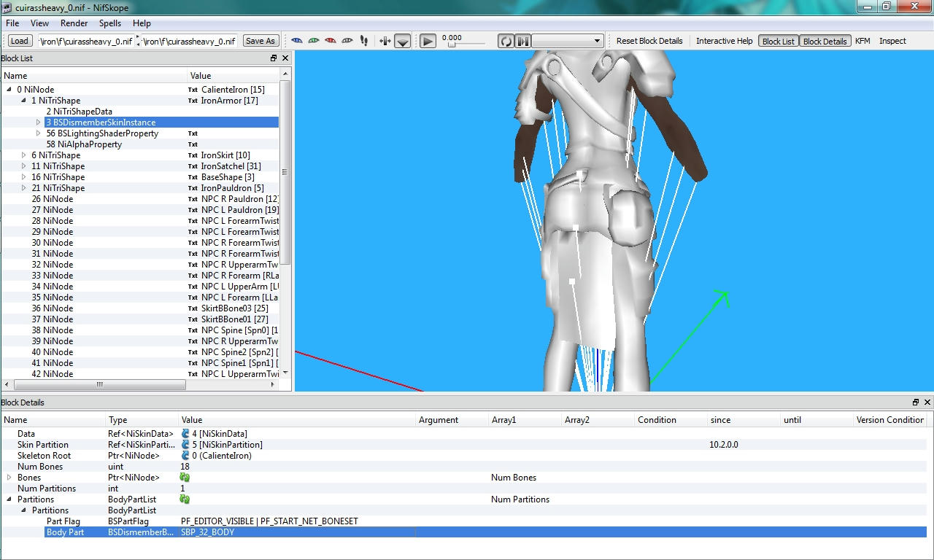This screenshot has width=934, height=560.
Task: Expand 56 BSLightingShaderProperty node
Action: pyautogui.click(x=39, y=133)
